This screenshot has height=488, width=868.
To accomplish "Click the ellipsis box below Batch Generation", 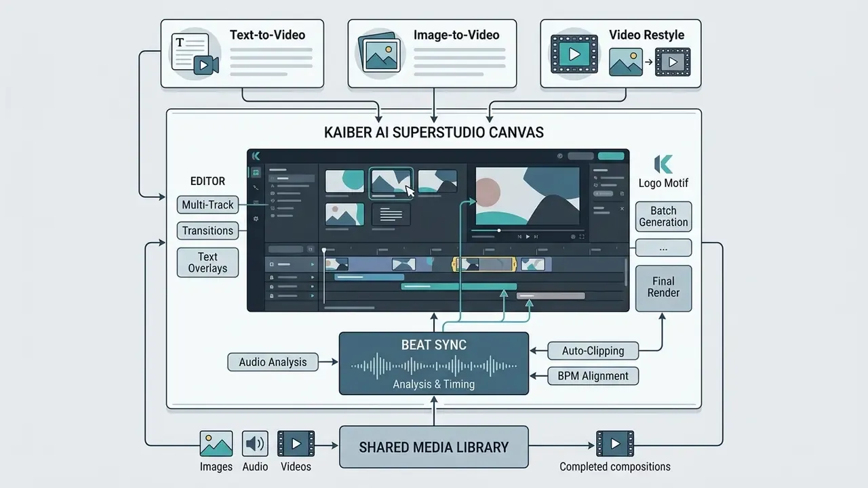I will coord(663,247).
